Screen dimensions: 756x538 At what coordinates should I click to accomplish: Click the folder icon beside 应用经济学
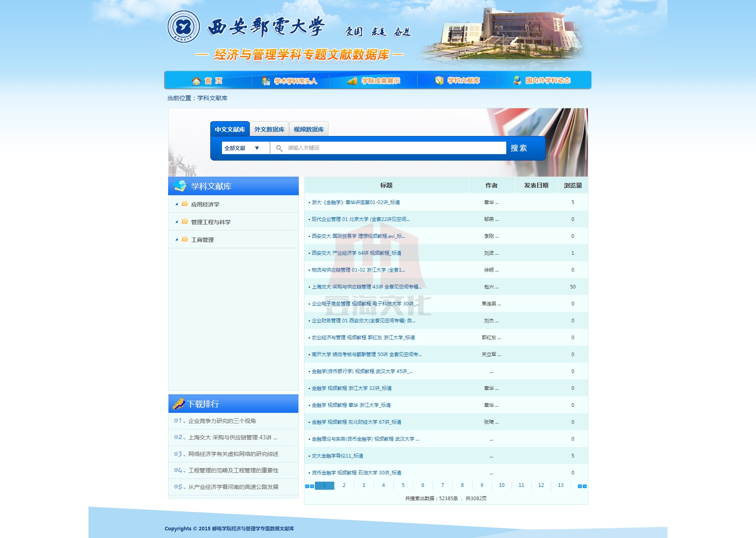[x=185, y=204]
